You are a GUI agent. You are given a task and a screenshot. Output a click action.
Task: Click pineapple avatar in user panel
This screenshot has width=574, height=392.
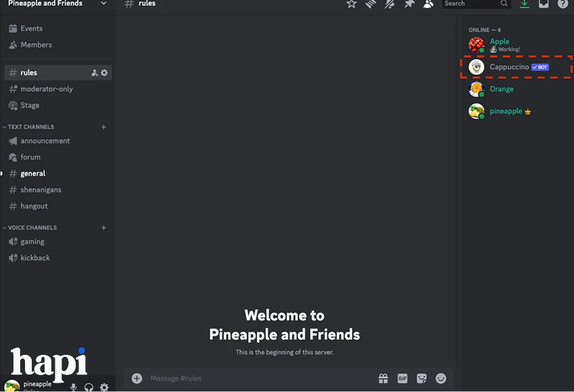(11, 386)
